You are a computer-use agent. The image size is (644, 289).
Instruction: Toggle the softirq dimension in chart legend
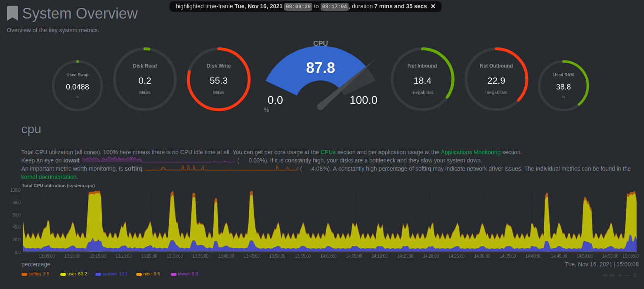coord(35,274)
